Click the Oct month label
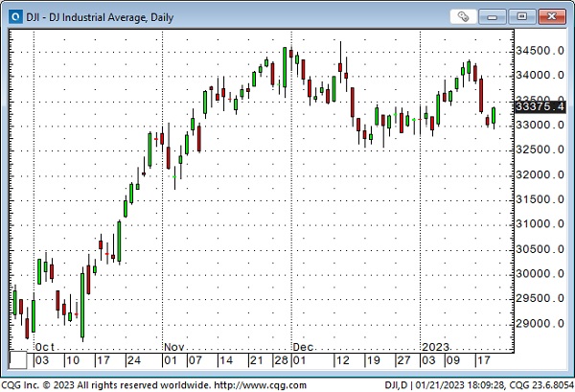Image resolution: width=575 pixels, height=392 pixels. pyautogui.click(x=45, y=347)
